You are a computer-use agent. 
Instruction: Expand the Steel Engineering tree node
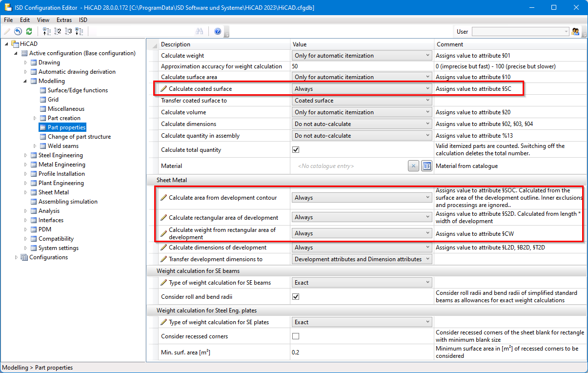[26, 155]
